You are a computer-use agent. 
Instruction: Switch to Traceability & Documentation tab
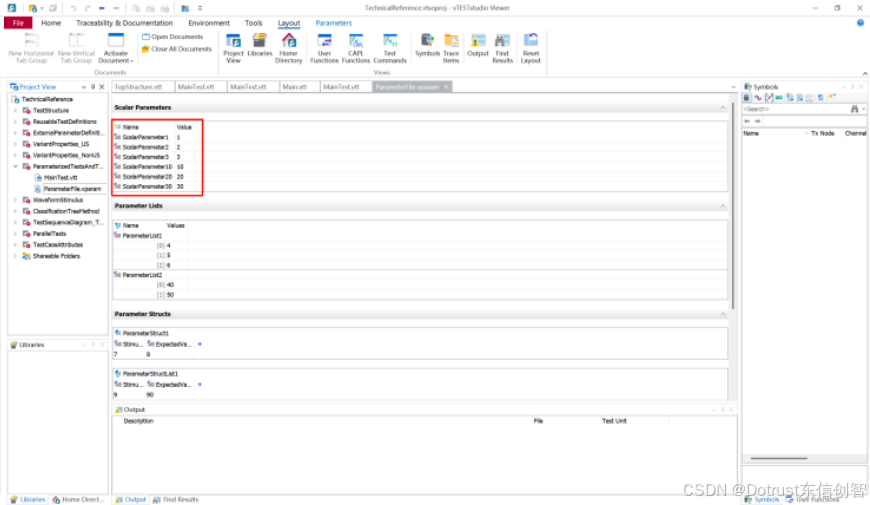tap(124, 23)
